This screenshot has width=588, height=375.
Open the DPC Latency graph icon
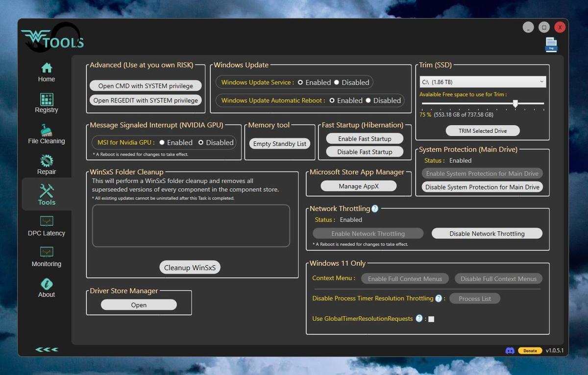[x=47, y=222]
